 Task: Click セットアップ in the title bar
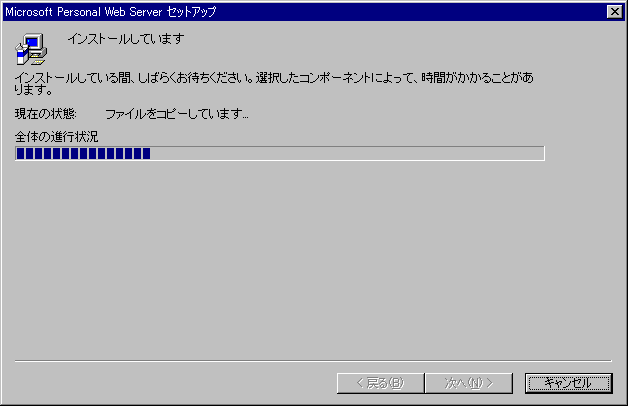coord(191,12)
